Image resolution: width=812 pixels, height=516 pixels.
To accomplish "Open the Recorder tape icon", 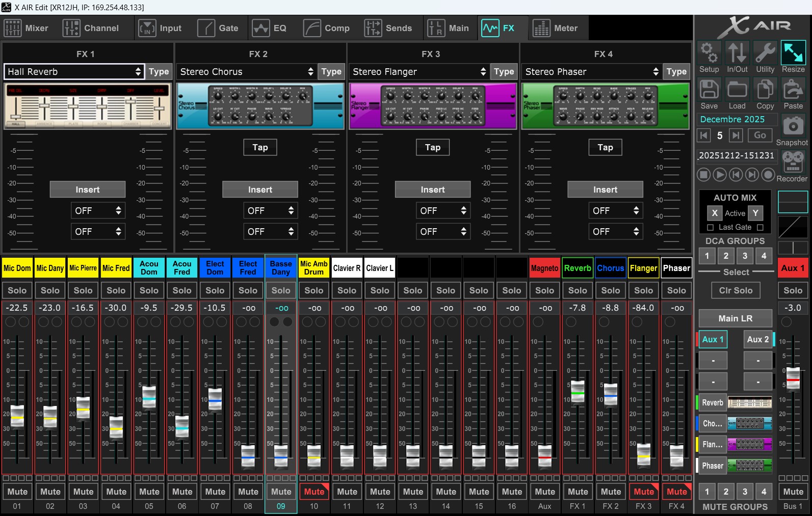I will pos(793,162).
